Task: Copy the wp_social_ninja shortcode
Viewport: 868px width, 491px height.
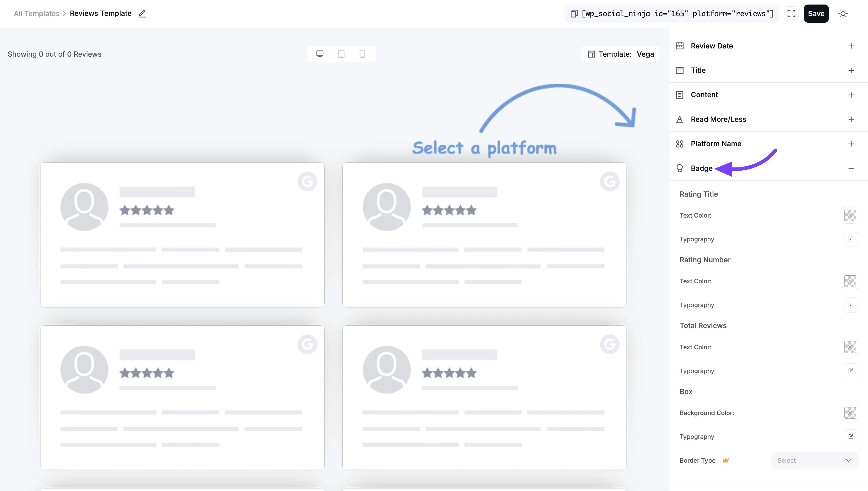Action: click(574, 14)
